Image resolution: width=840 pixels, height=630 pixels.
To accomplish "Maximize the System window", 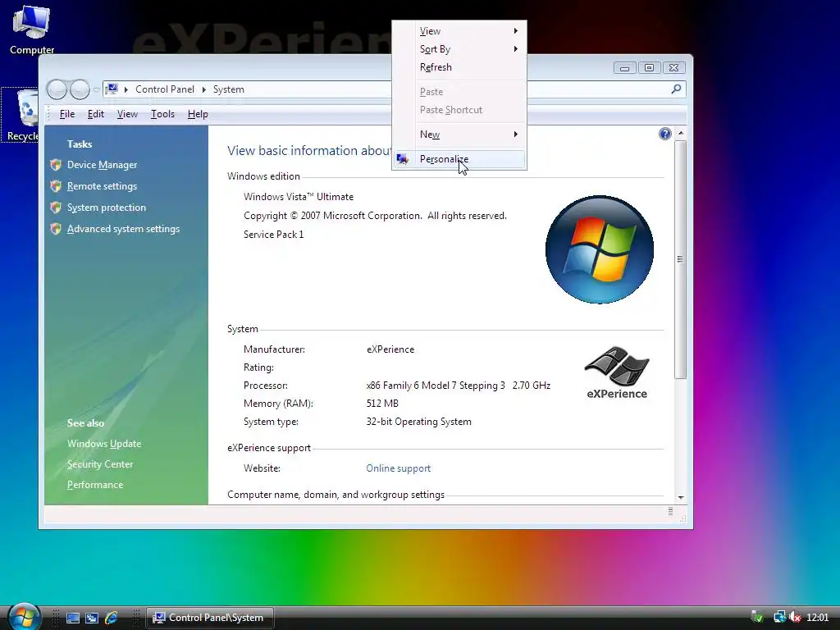I will (649, 68).
